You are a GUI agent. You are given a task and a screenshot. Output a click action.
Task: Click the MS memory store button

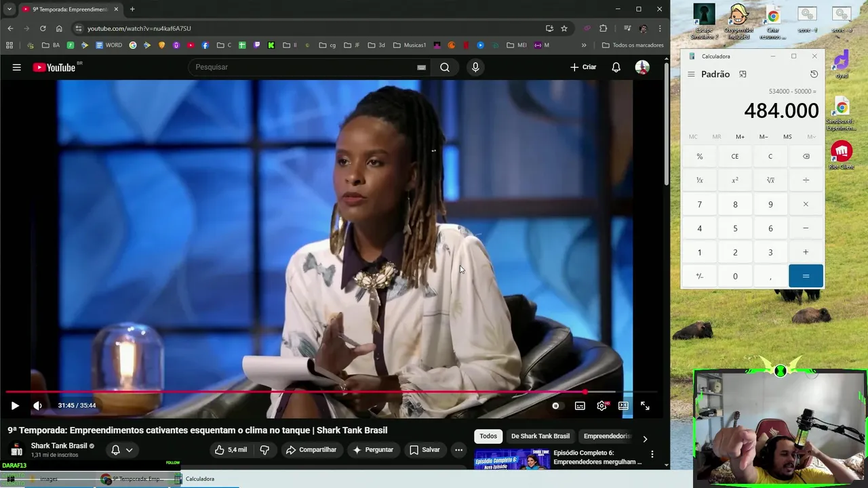pos(787,137)
